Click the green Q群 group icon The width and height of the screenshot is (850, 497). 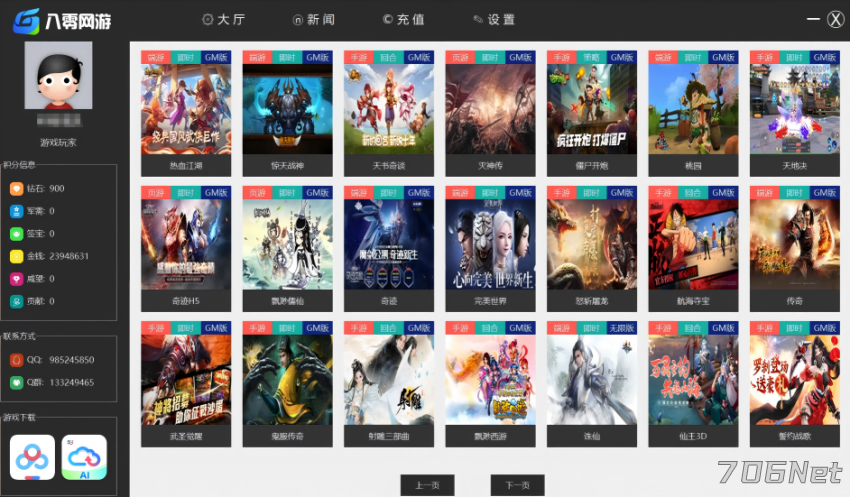click(16, 382)
